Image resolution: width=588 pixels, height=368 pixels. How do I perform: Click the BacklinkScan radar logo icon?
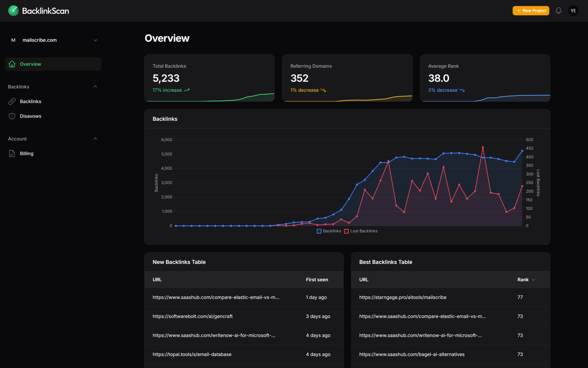pyautogui.click(x=13, y=11)
